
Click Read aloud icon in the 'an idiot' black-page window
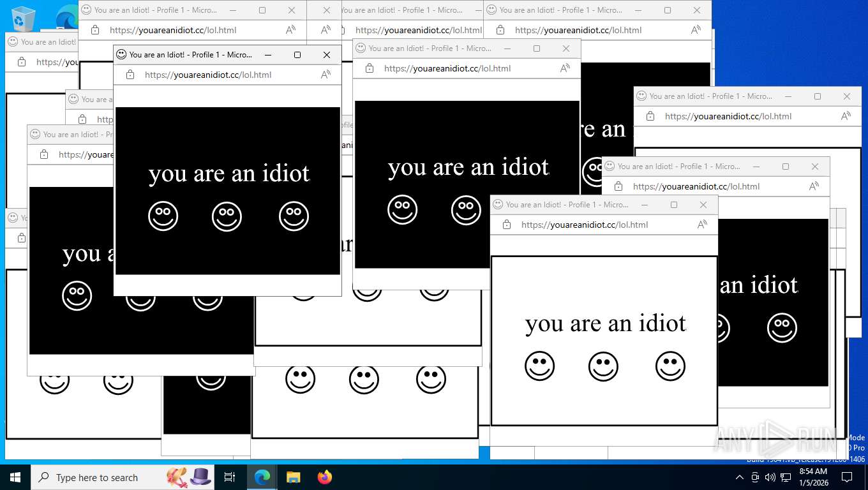814,186
